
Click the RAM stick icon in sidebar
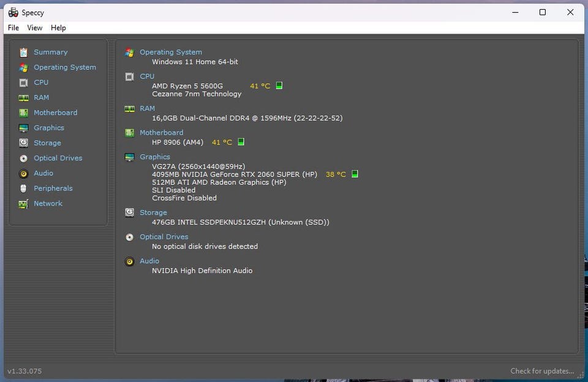[x=23, y=98]
